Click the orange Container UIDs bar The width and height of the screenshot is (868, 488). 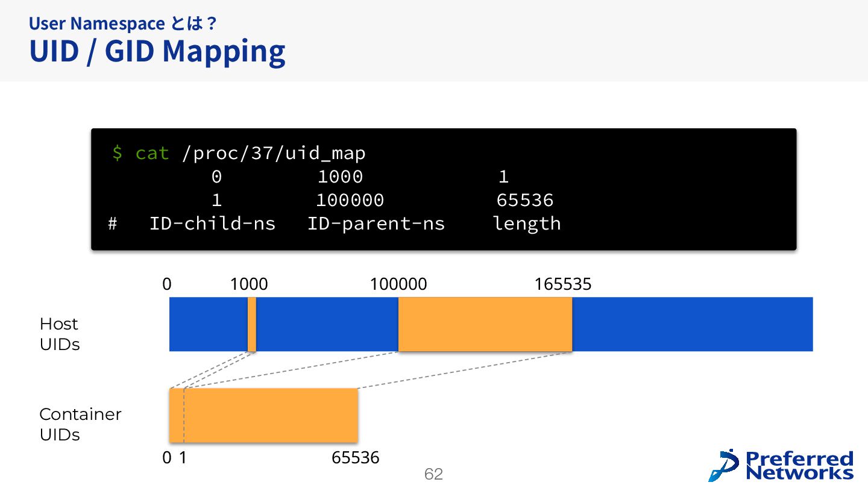tap(263, 415)
